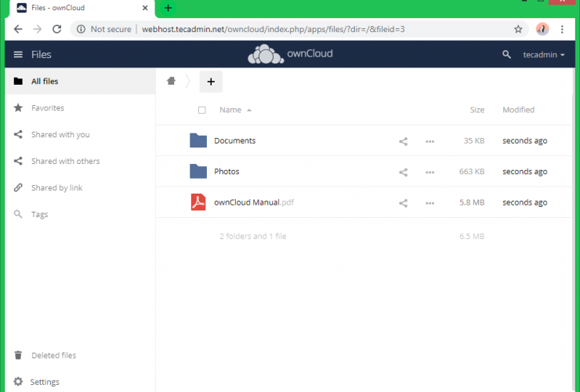Open more actions menu for Documents folder

coord(430,141)
